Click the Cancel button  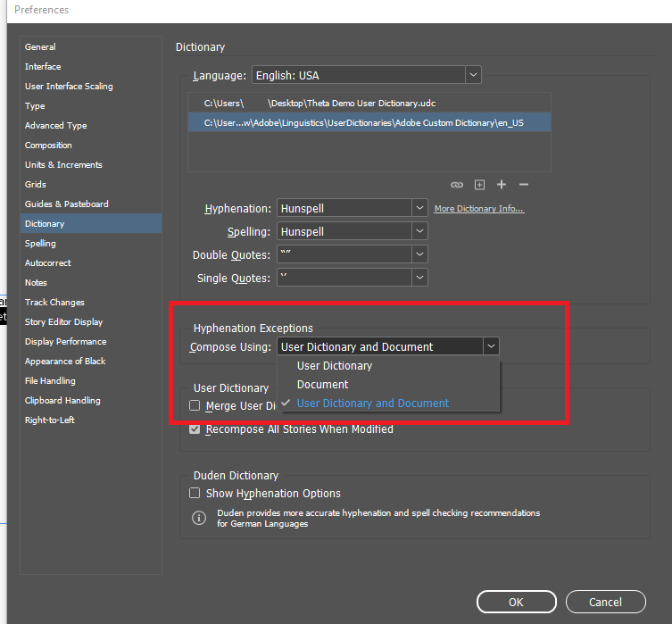[x=605, y=602]
